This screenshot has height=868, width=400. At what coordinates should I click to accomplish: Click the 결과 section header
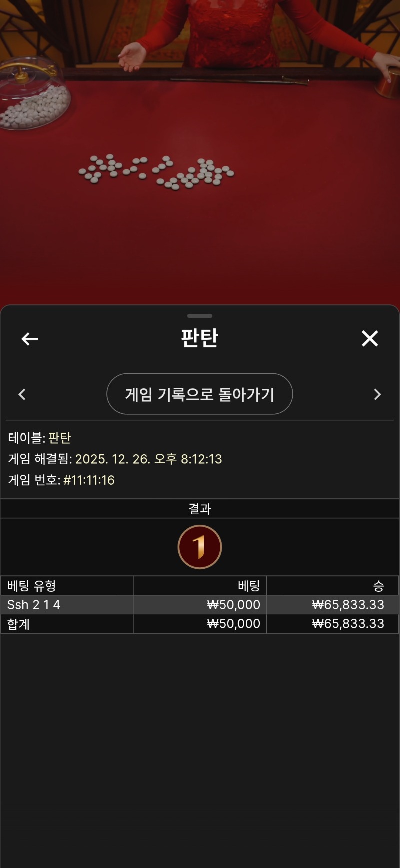coord(200,509)
